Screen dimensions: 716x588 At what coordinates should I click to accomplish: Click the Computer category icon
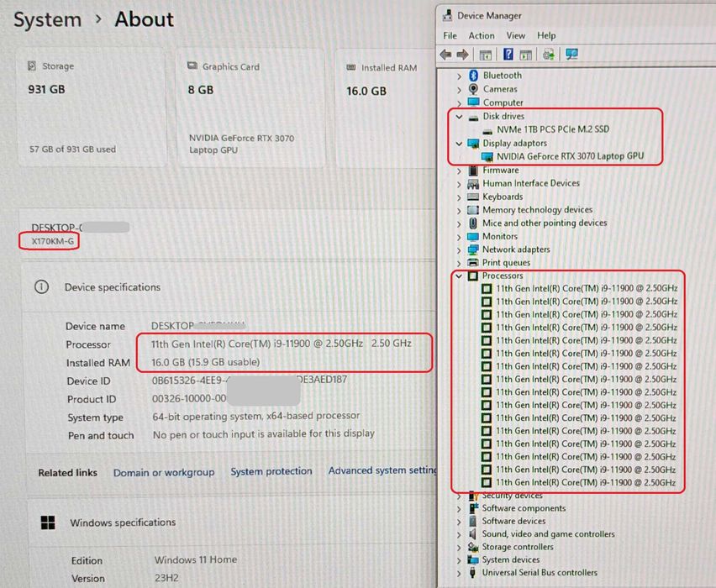point(473,102)
